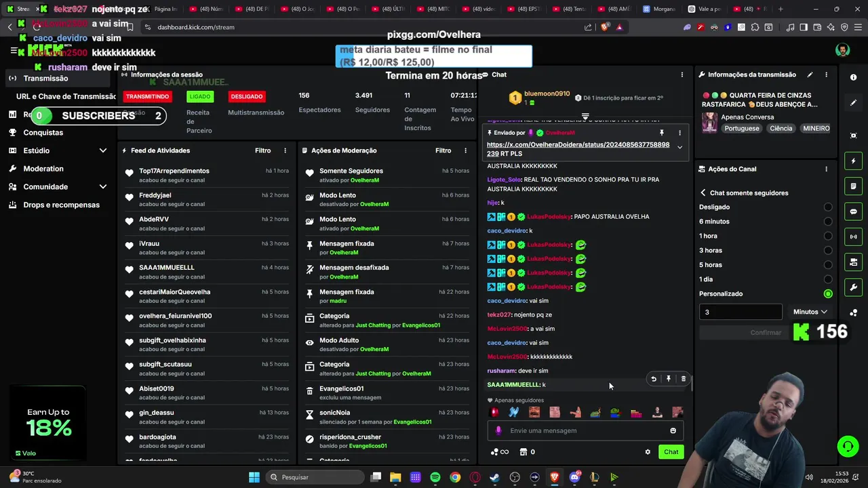
Task: Expand the Comunidade sidebar section
Action: 103,187
